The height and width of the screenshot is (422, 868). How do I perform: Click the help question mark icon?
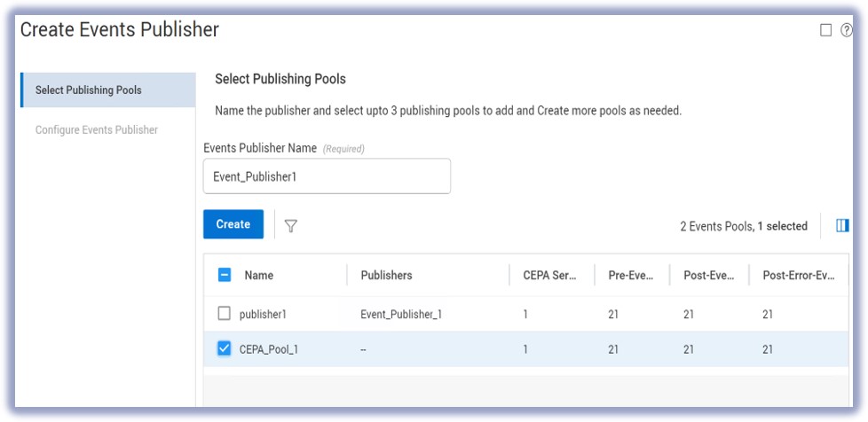pyautogui.click(x=846, y=30)
